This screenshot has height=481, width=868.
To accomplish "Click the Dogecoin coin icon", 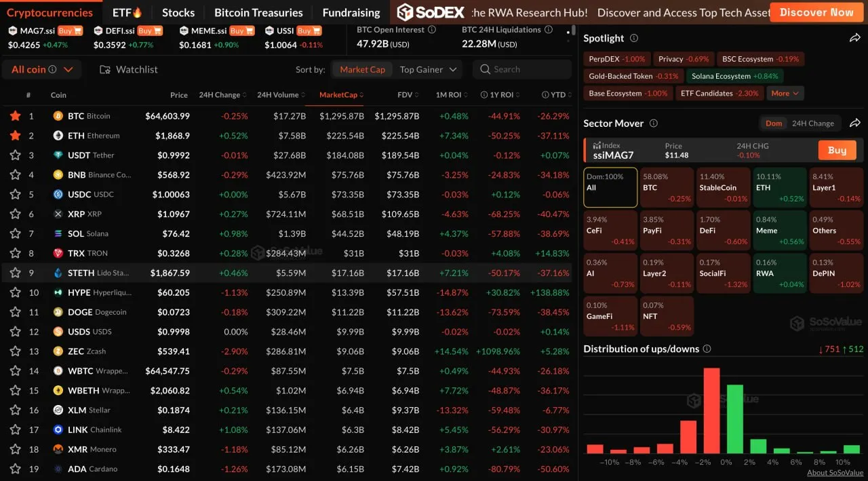I will click(58, 313).
